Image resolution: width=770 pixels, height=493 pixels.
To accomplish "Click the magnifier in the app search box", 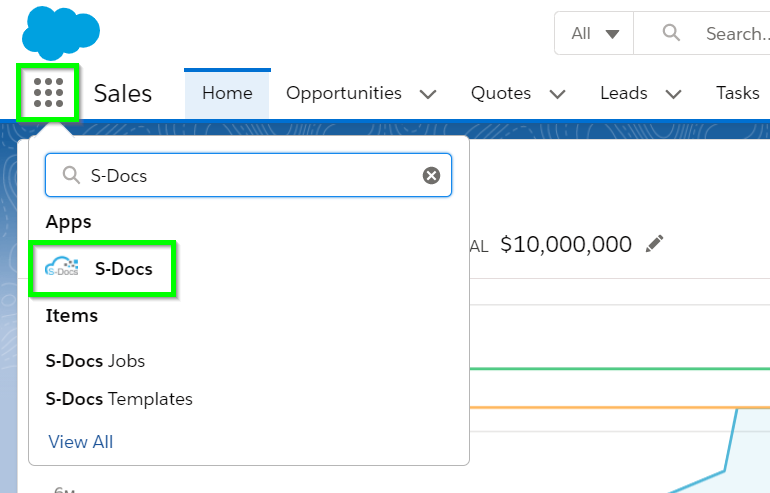I will [71, 175].
